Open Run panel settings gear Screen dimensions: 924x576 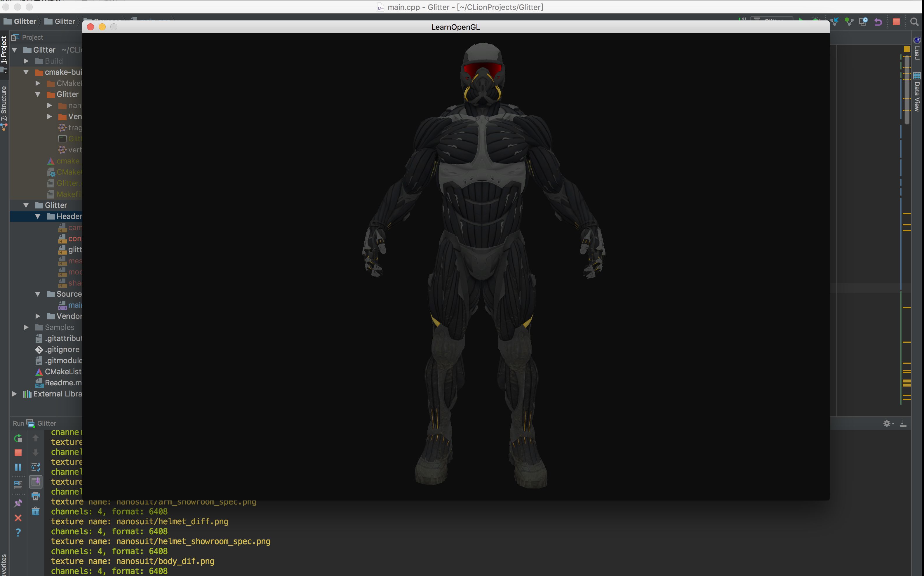[x=888, y=423]
